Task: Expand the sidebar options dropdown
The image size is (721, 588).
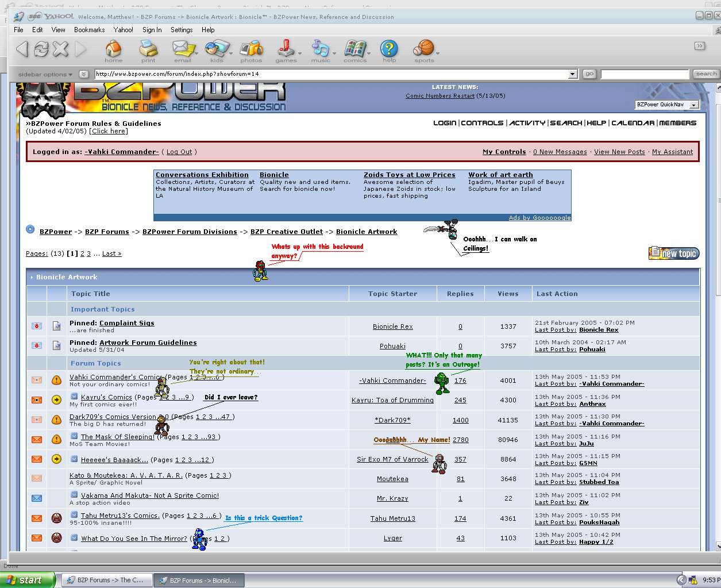Action: [x=45, y=74]
